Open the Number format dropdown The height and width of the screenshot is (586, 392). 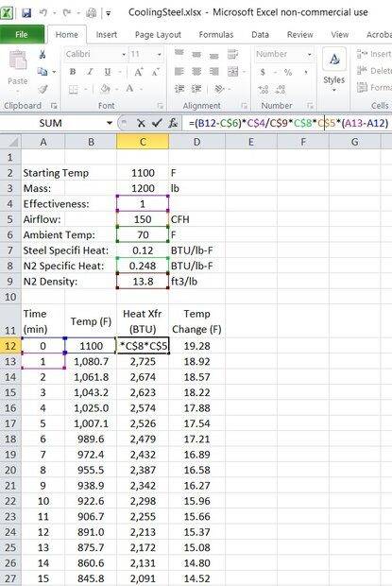310,55
